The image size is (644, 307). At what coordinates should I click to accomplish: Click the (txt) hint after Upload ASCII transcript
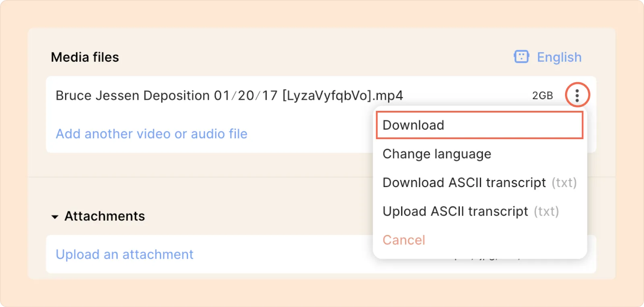546,211
